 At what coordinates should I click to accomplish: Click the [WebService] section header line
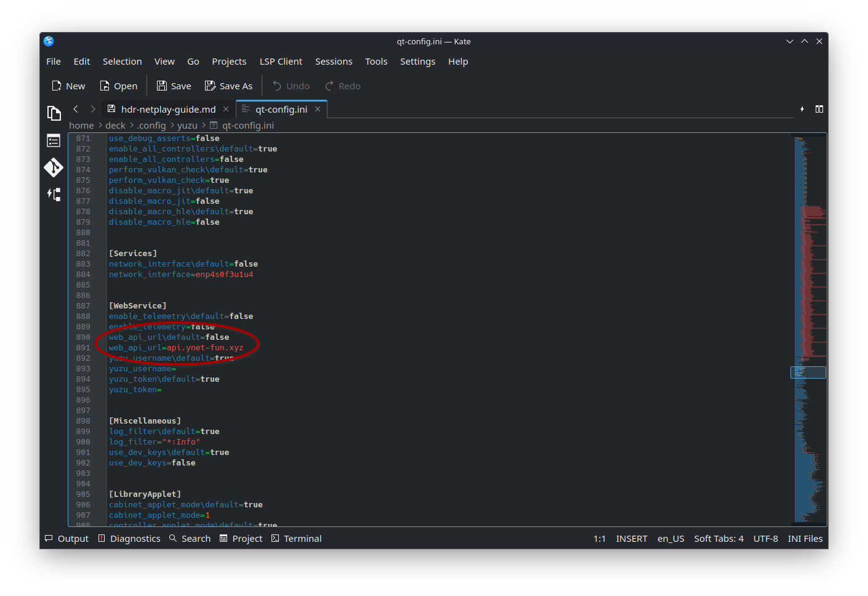pyautogui.click(x=138, y=306)
